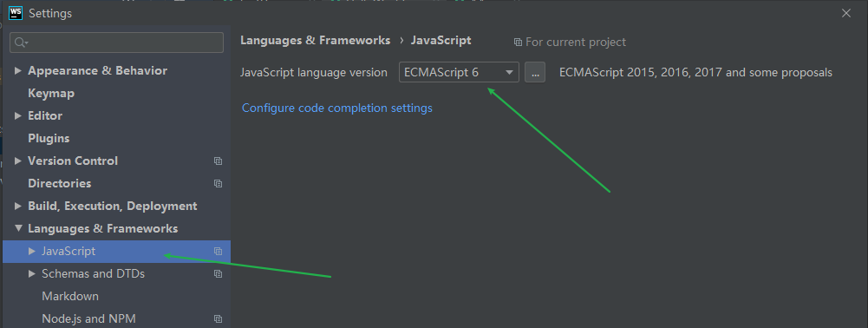Focus the settings search field
868x328 pixels.
pyautogui.click(x=116, y=43)
